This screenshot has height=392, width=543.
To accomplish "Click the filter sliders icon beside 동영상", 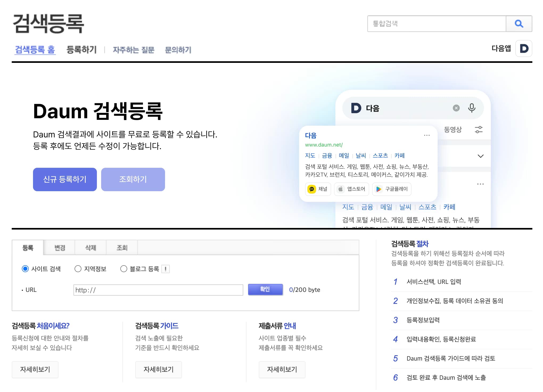I will (479, 130).
